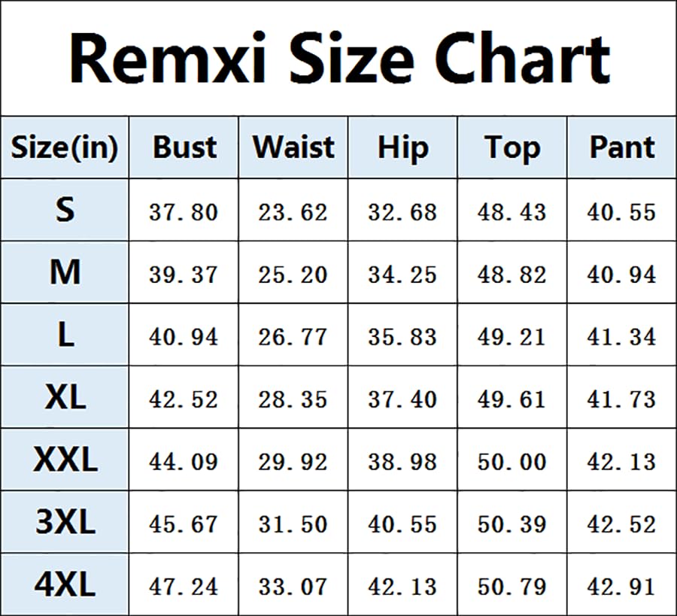Select the Bust column header
The width and height of the screenshot is (677, 616).
point(184,147)
